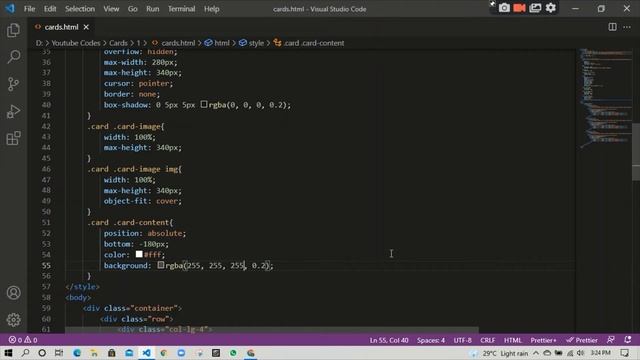The width and height of the screenshot is (640, 360).
Task: Click the white #fff color swatch
Action: pyautogui.click(x=139, y=254)
